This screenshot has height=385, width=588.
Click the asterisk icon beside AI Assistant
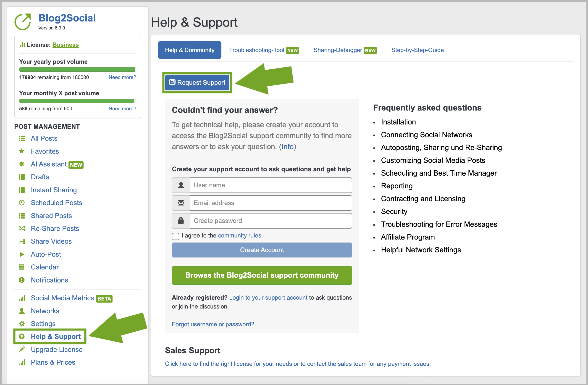[22, 164]
